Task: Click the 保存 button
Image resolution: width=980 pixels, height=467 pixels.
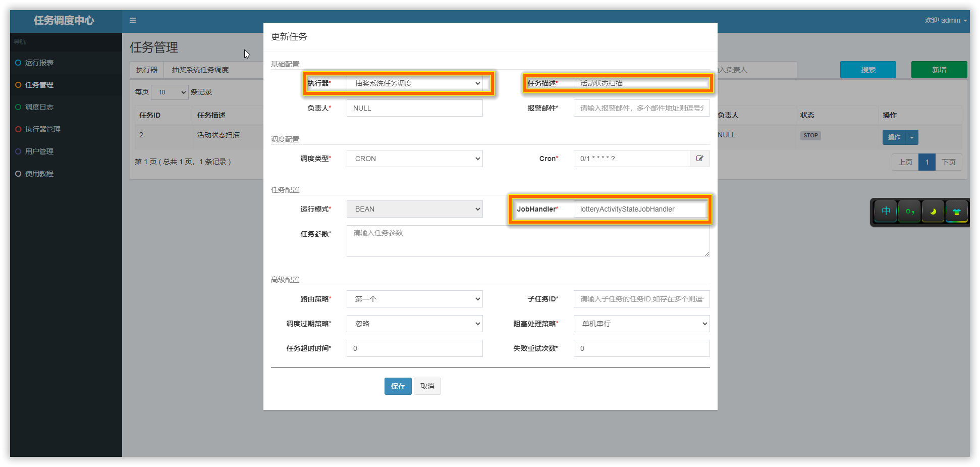Action: (398, 386)
